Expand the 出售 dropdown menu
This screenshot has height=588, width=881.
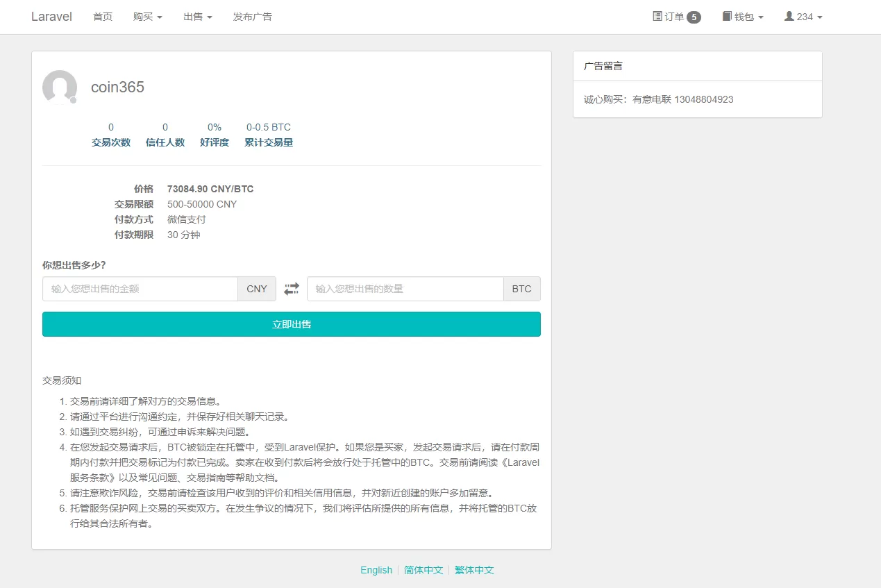(x=197, y=17)
